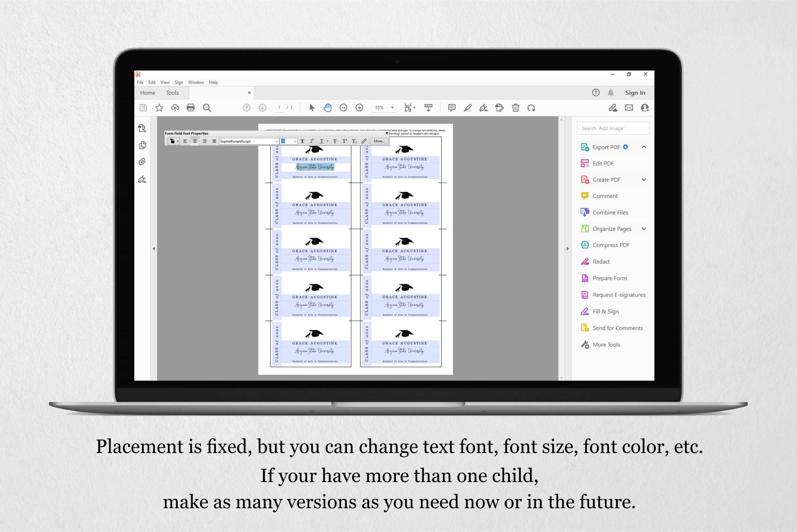Go to next page arrow
This screenshot has width=797, height=532.
click(263, 108)
